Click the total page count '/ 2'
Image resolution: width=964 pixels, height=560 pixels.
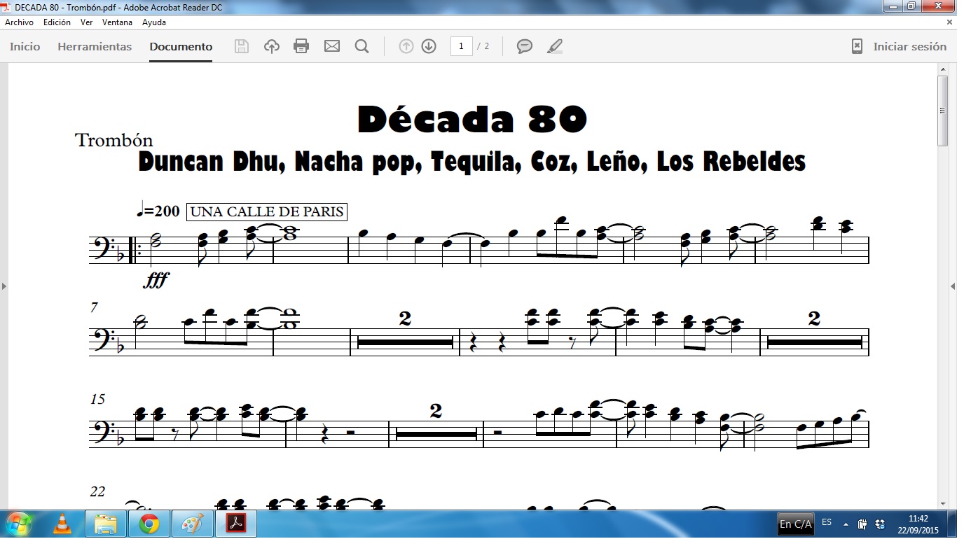click(483, 47)
